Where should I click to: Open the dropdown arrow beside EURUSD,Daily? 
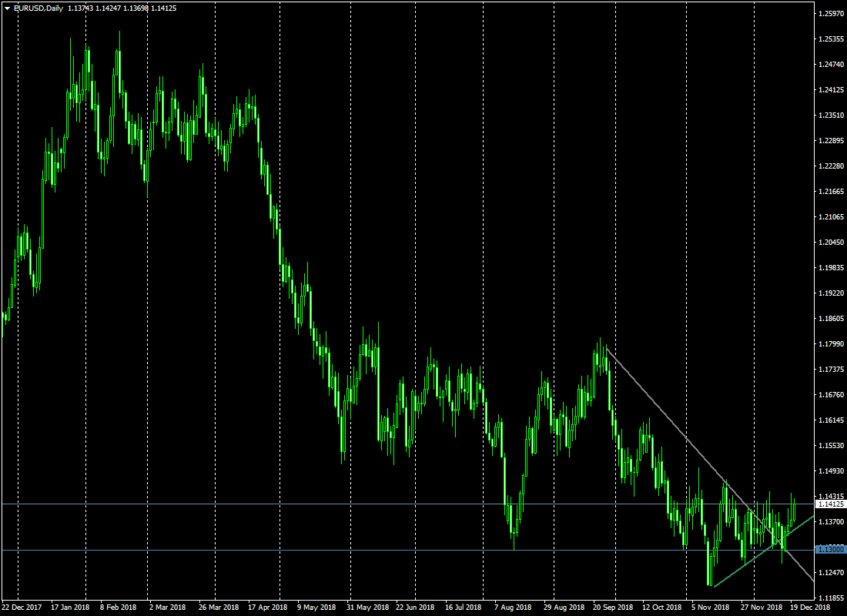pyautogui.click(x=7, y=8)
